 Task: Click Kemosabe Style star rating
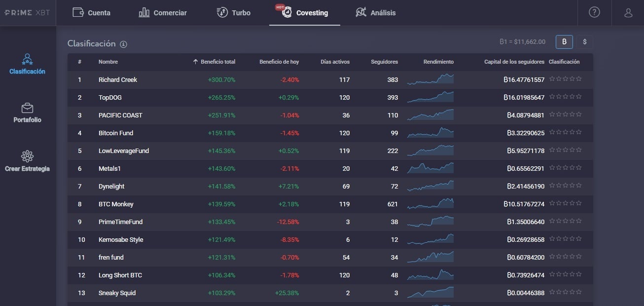pos(566,239)
